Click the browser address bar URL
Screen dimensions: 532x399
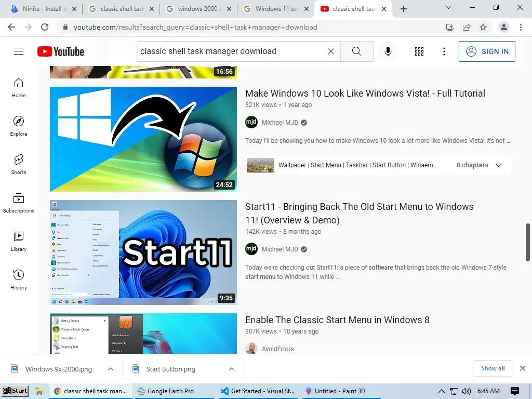pos(195,27)
